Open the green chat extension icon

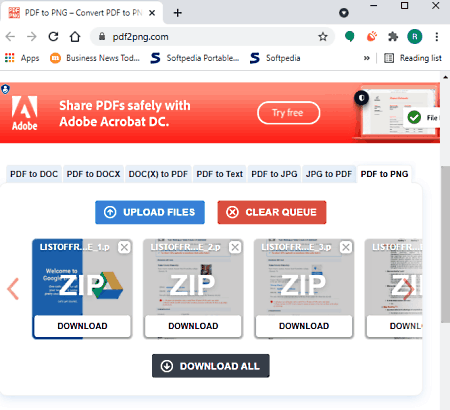click(x=349, y=37)
